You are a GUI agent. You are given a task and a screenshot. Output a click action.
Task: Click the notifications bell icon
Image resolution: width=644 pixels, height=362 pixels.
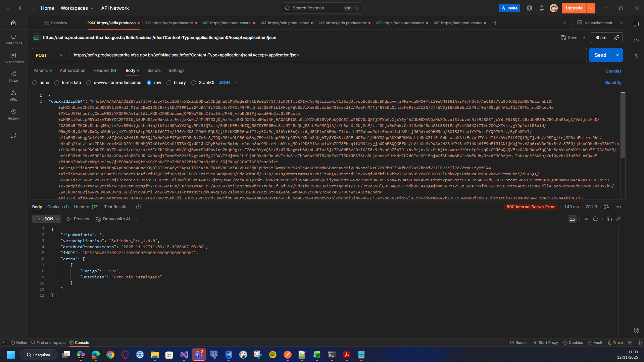[x=541, y=8]
